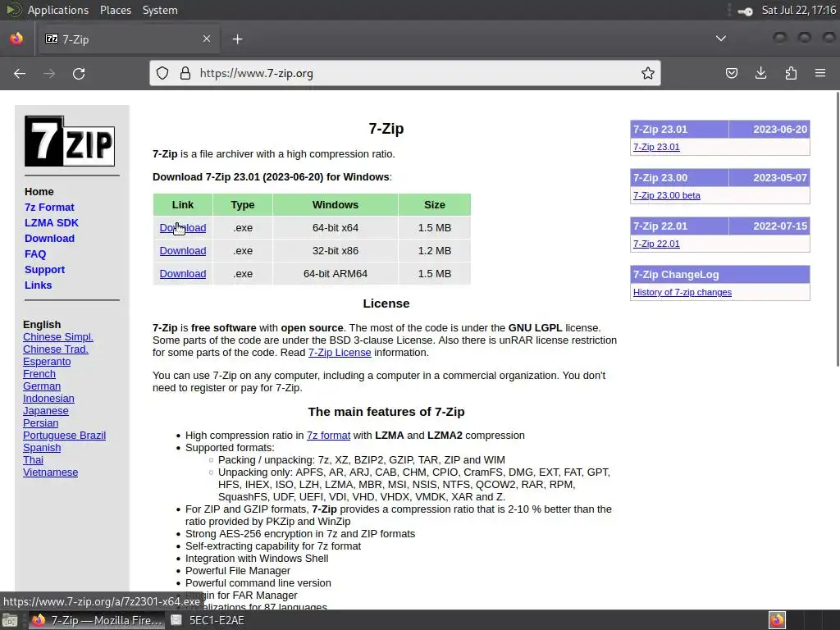Select the 7-Zip browser tab
The width and height of the screenshot is (840, 630).
point(128,39)
